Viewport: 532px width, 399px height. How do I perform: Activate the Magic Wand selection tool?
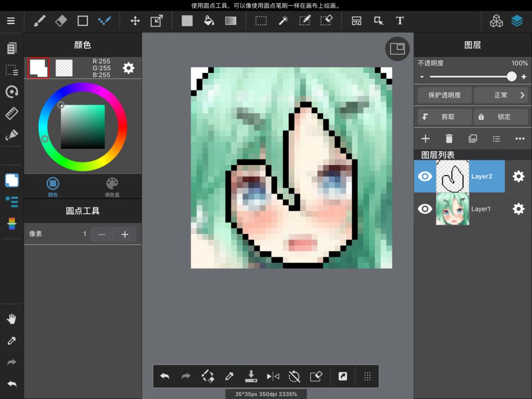(x=283, y=21)
